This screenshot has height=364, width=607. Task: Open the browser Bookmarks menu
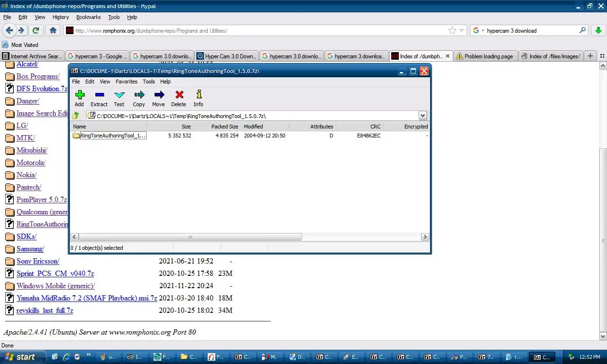tap(89, 17)
